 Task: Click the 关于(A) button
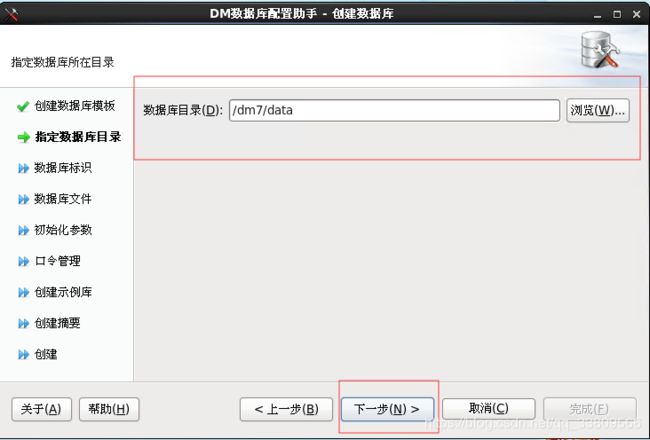(41, 409)
